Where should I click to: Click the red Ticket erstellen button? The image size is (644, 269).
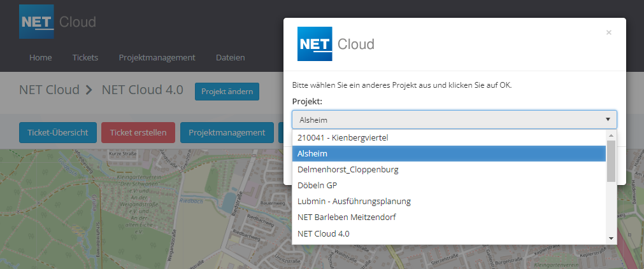point(138,132)
